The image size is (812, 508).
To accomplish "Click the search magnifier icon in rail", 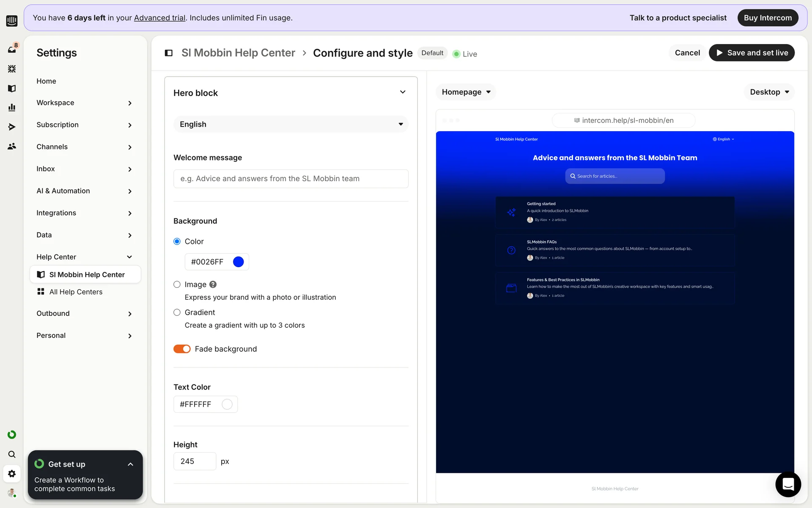I will pyautogui.click(x=12, y=454).
